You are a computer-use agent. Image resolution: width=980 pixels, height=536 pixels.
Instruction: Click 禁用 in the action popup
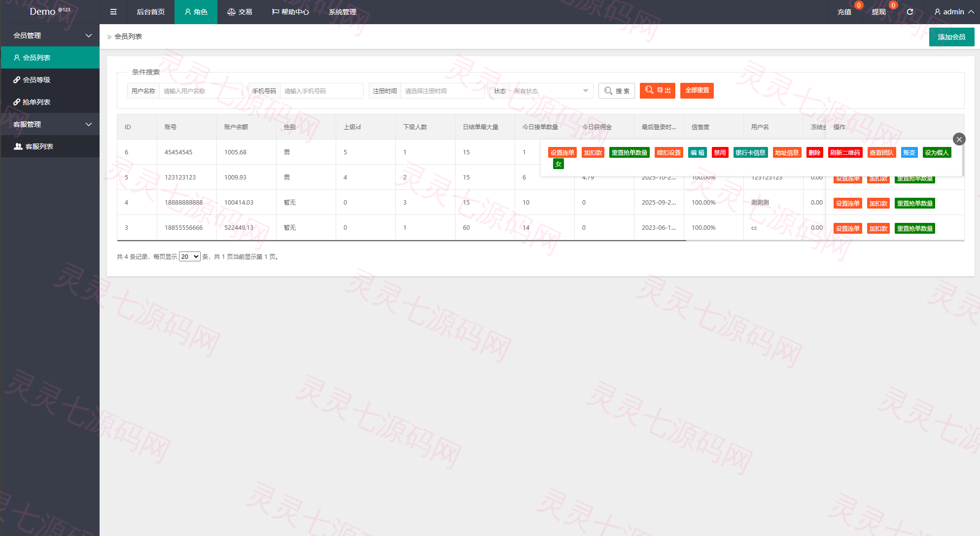720,152
